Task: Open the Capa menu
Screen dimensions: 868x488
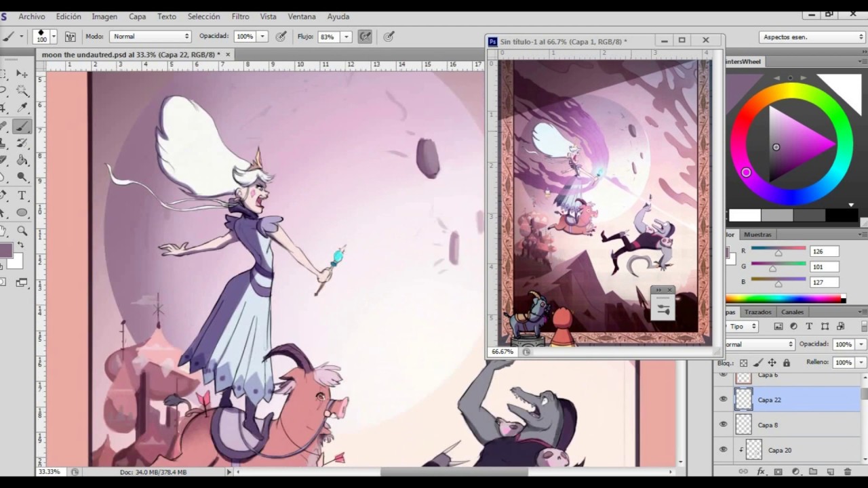Action: click(138, 16)
